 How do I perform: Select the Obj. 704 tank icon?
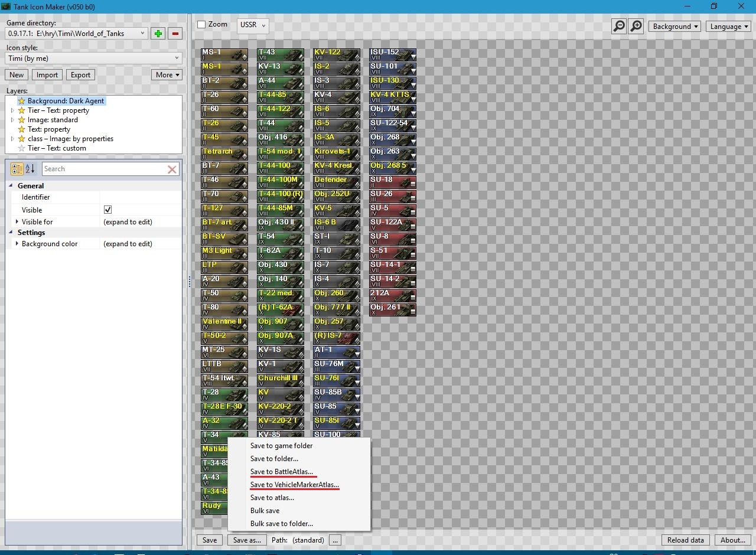coord(393,112)
